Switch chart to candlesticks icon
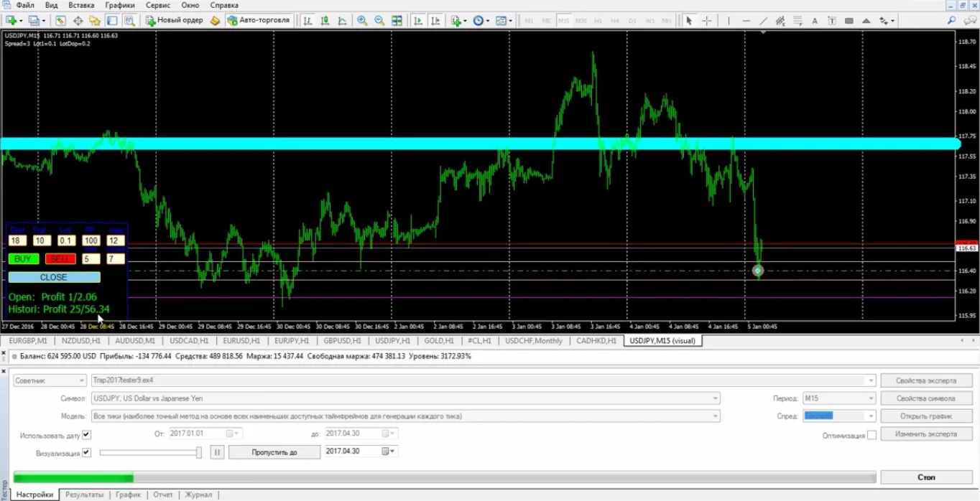This screenshot has width=980, height=501. (x=325, y=21)
